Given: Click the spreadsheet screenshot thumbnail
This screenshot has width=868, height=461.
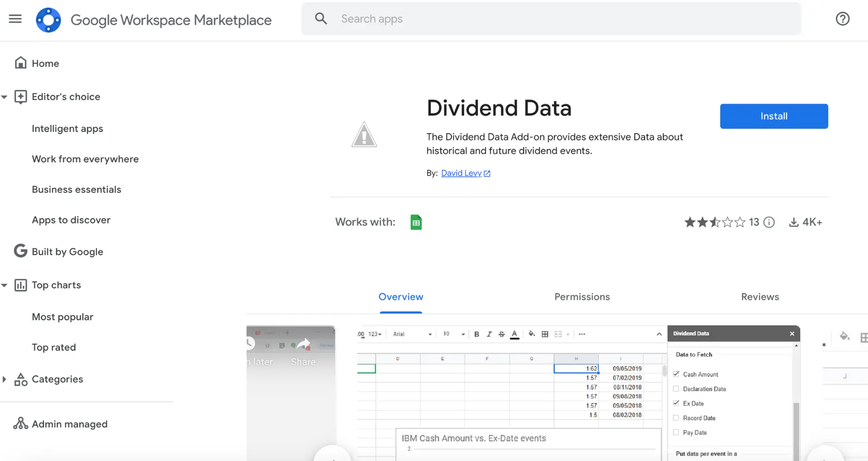Looking at the screenshot, I should pos(579,393).
